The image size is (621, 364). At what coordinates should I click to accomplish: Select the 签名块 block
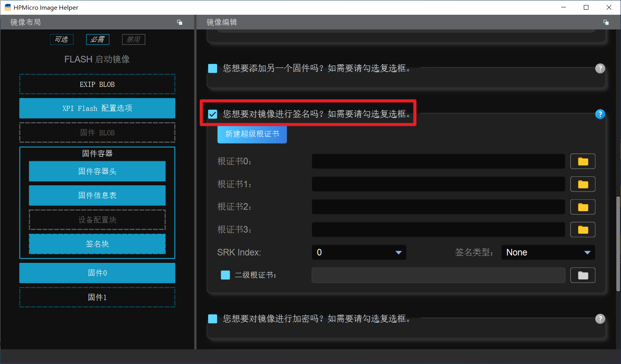tap(97, 244)
